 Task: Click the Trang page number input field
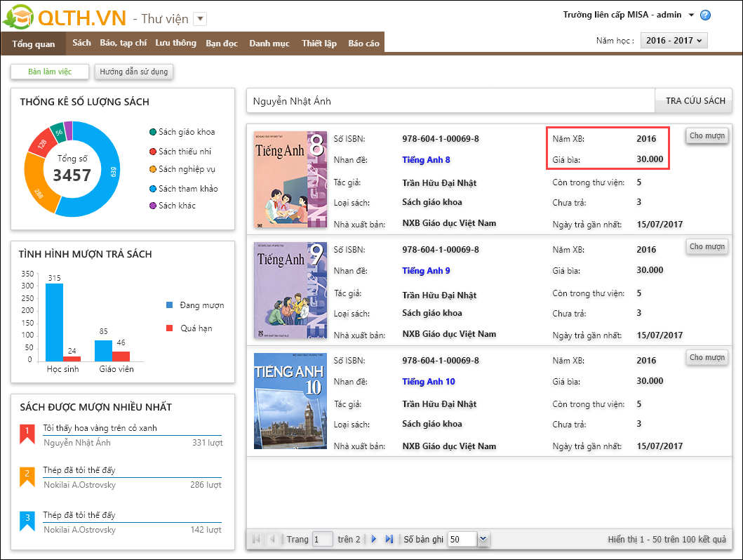click(x=323, y=539)
